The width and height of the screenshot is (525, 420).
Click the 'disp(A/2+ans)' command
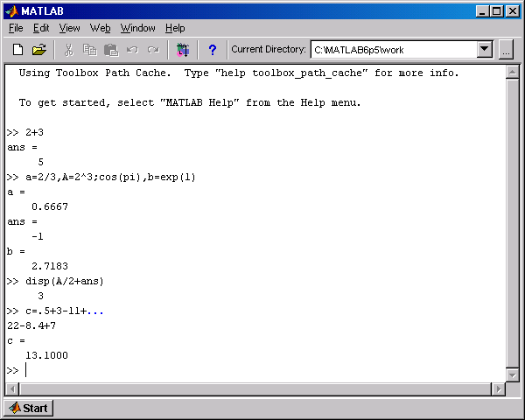coord(65,282)
